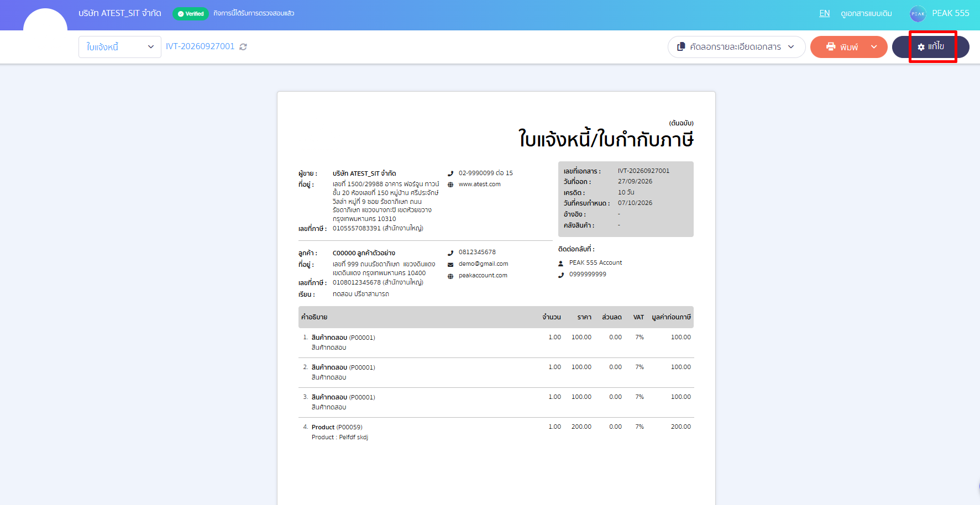Click row 4 product name Product (P00059)
This screenshot has width=980, height=505.
coord(337,427)
